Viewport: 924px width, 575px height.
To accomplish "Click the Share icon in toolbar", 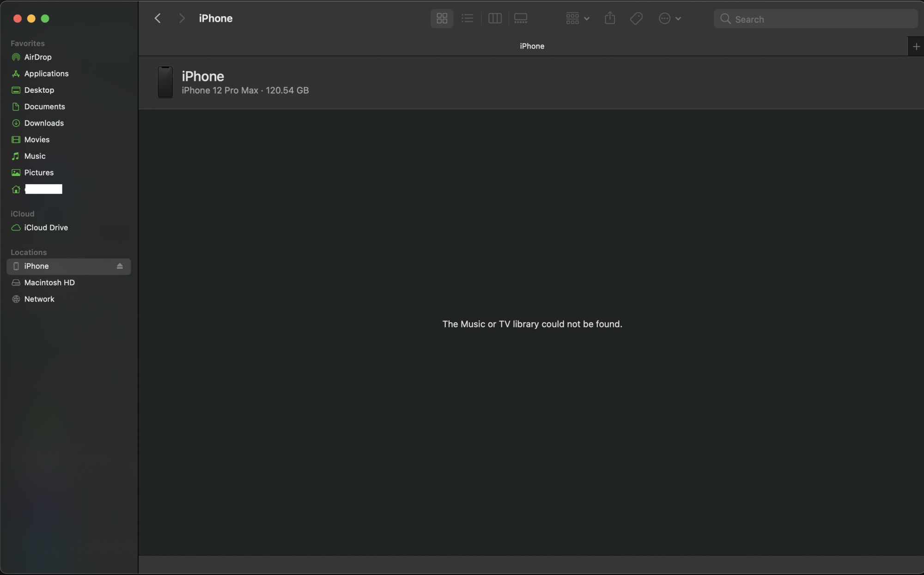I will tap(609, 17).
